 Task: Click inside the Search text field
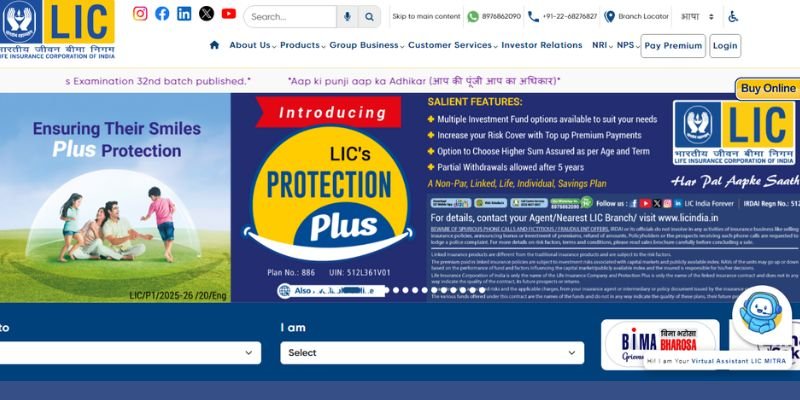[290, 17]
